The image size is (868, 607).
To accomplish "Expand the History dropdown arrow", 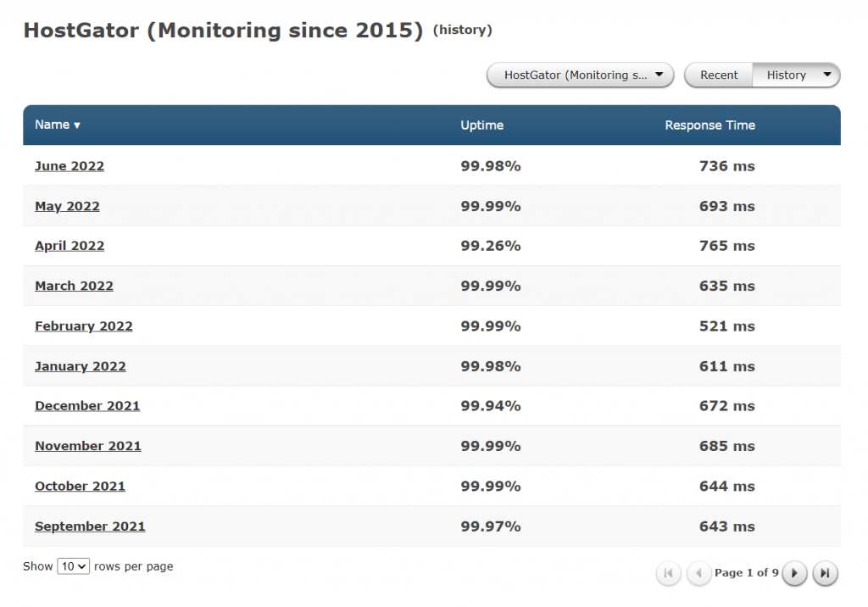I will pyautogui.click(x=827, y=75).
